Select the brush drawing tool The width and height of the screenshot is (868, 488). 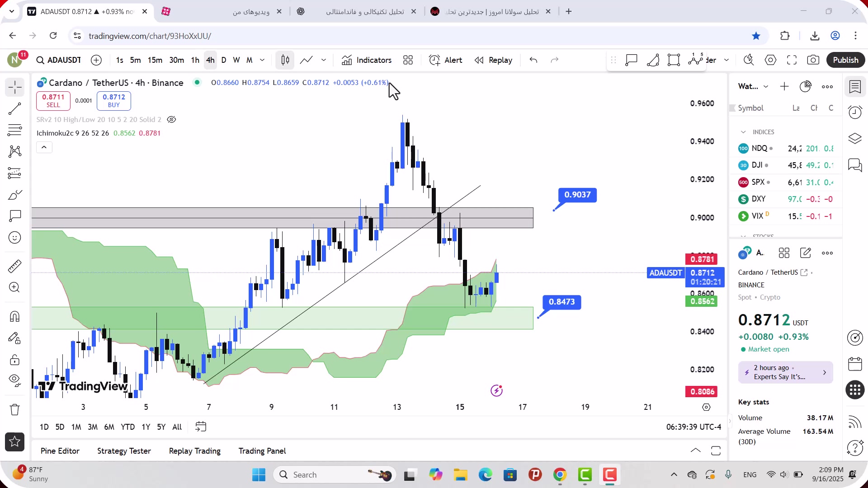[15, 195]
